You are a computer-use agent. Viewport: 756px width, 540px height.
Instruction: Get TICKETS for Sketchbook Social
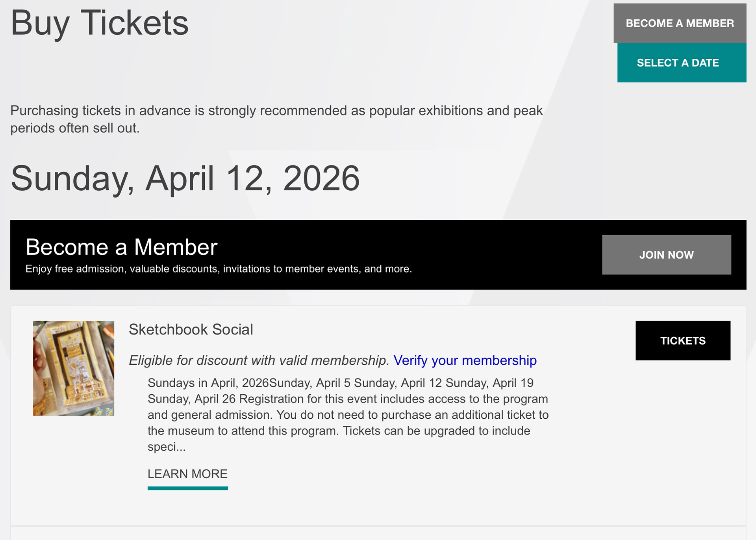click(682, 341)
